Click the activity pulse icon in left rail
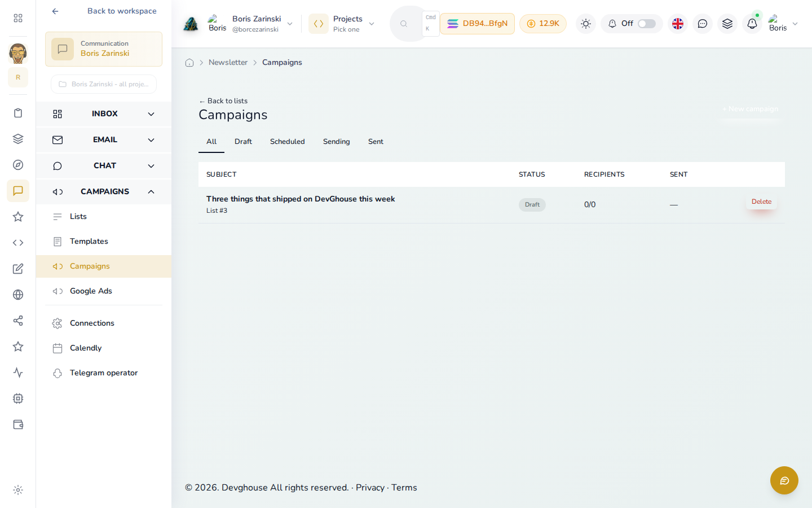Viewport: 812px width, 508px height. pos(18,373)
